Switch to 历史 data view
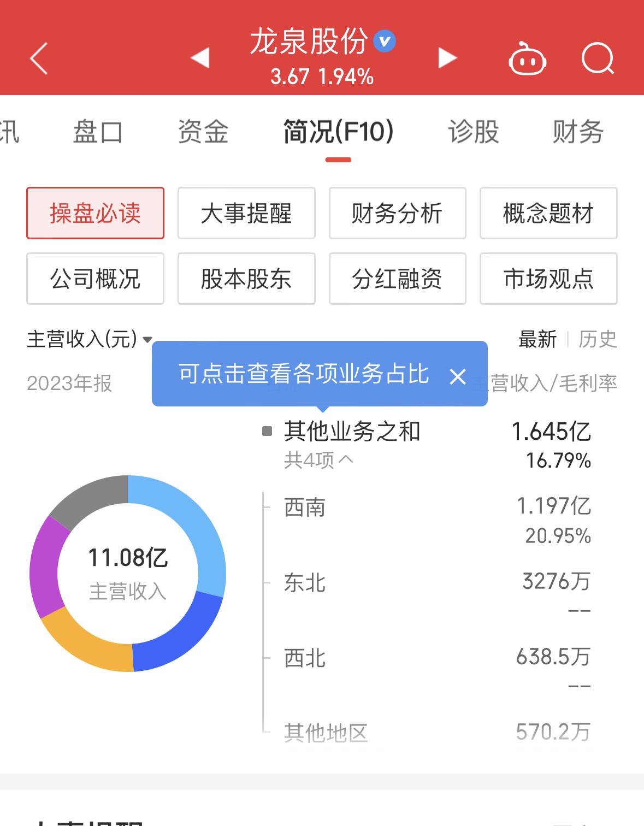This screenshot has width=644, height=826. pyautogui.click(x=598, y=339)
